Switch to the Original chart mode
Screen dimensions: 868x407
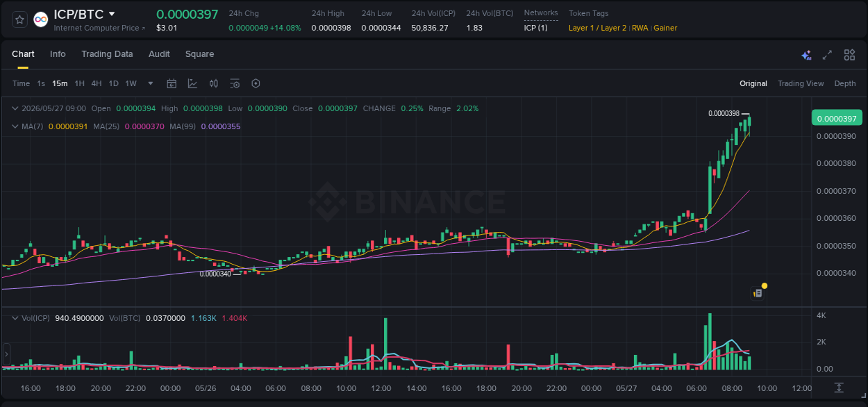[753, 83]
